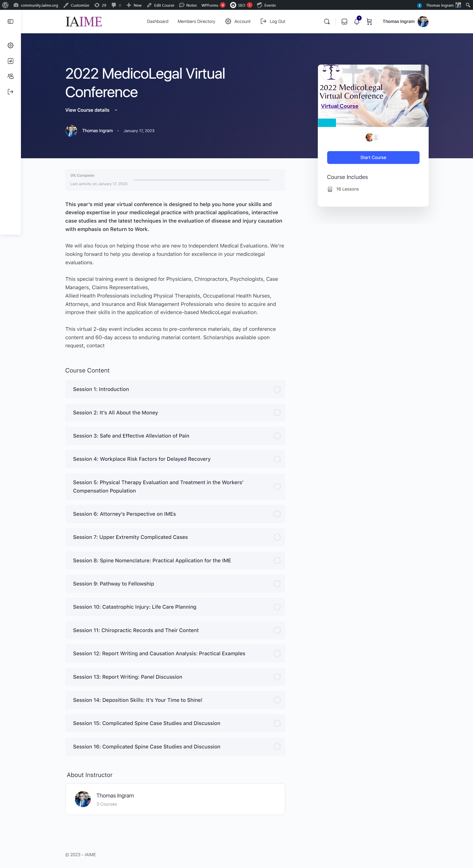Open the search icon in header
This screenshot has width=473, height=868.
coord(327,21)
